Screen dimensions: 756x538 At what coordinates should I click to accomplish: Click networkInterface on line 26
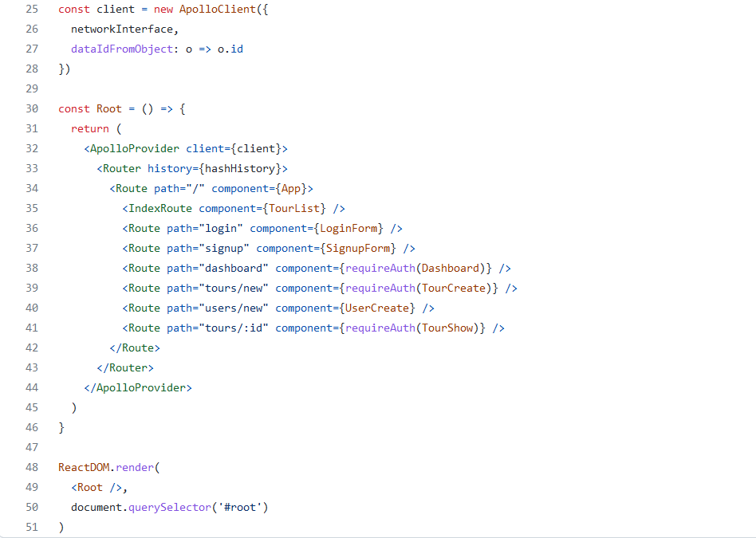(x=121, y=29)
